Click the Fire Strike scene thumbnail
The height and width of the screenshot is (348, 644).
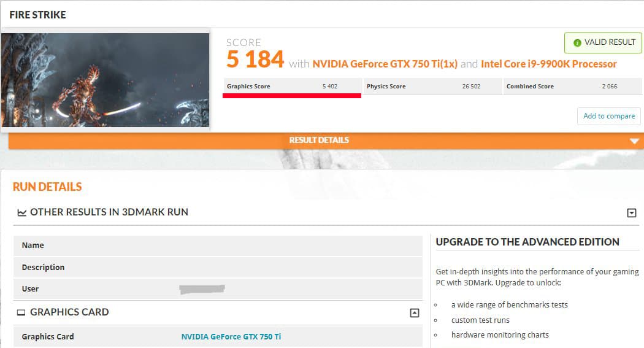(105, 80)
